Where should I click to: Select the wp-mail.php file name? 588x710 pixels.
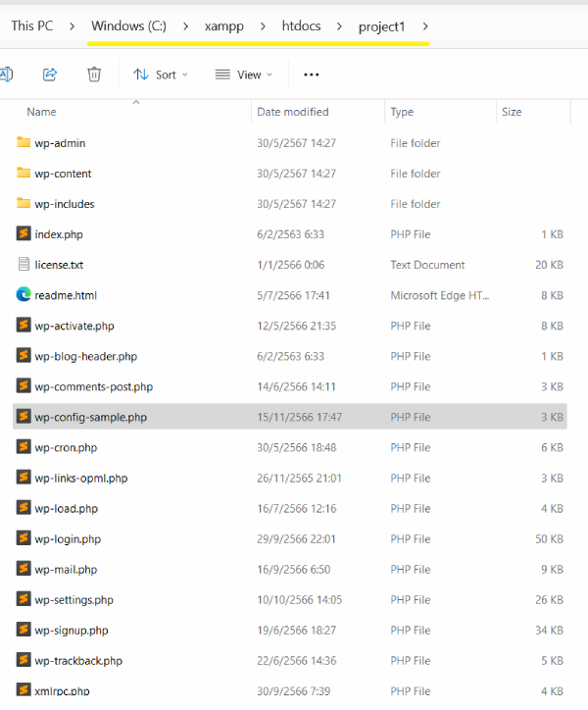(66, 569)
